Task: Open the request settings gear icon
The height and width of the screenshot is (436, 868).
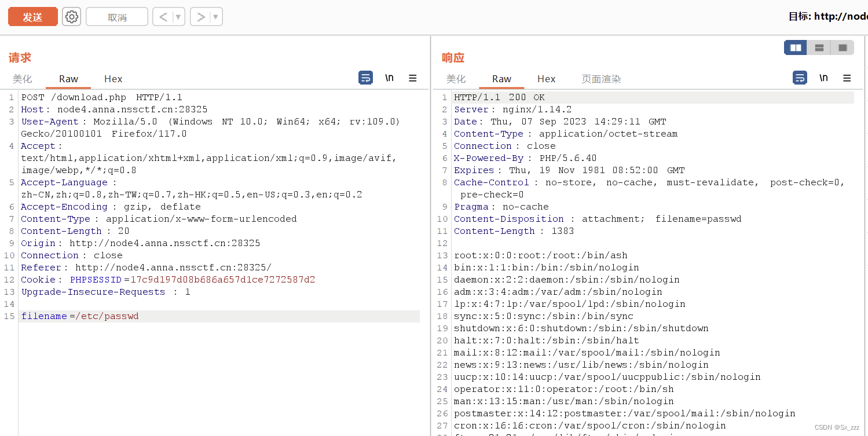Action: 72,17
